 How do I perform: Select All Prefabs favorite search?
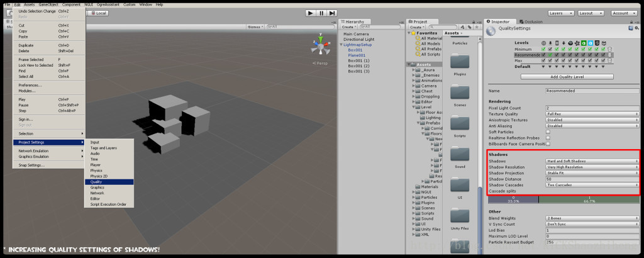[x=428, y=49]
